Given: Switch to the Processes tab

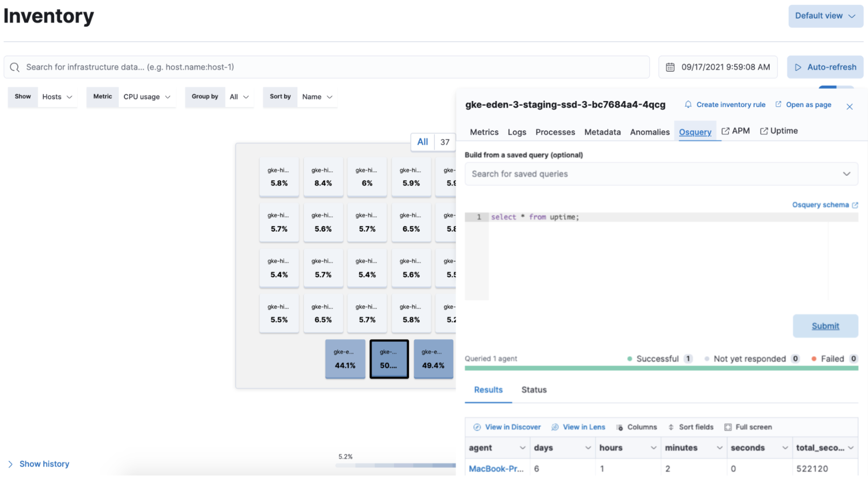Looking at the screenshot, I should point(555,132).
